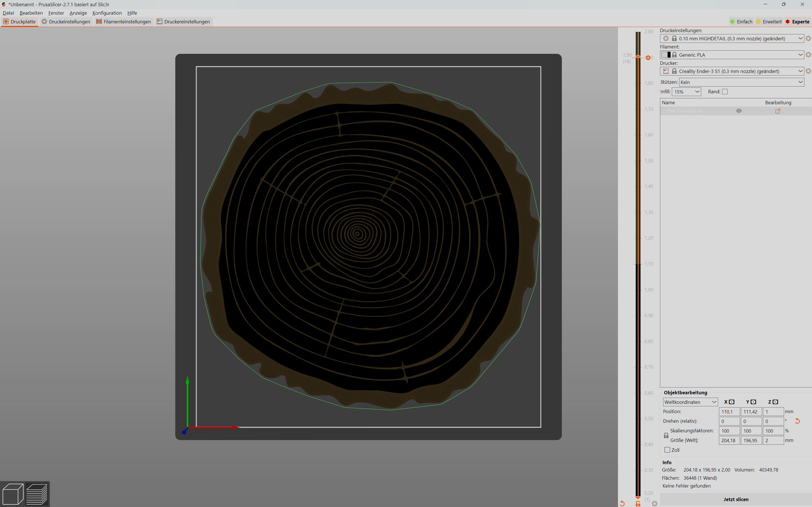Open print settings gear beside HIGHDETAIL preset
The width and height of the screenshot is (812, 507).
pos(808,39)
